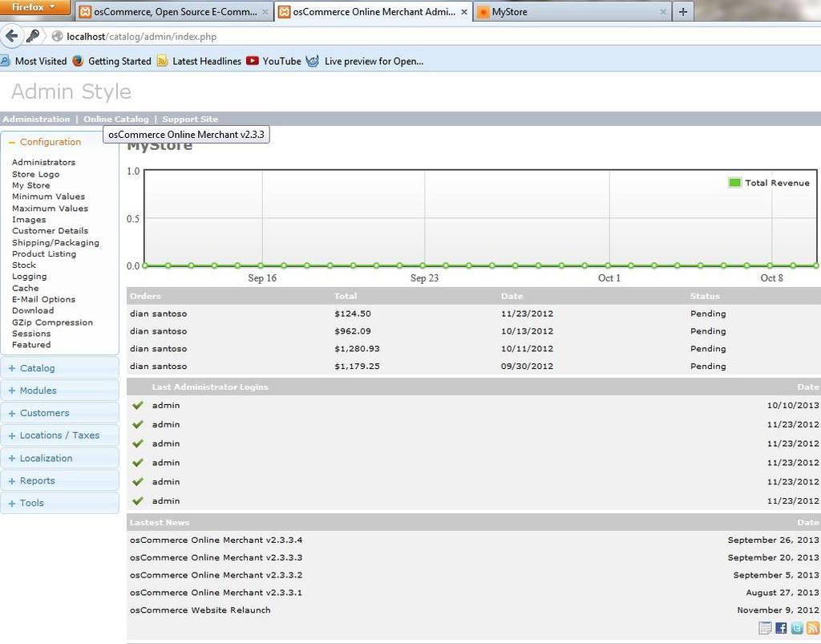Viewport: 821px width, 644px height.
Task: Open the Facebook icon below the news list
Action: pos(781,627)
